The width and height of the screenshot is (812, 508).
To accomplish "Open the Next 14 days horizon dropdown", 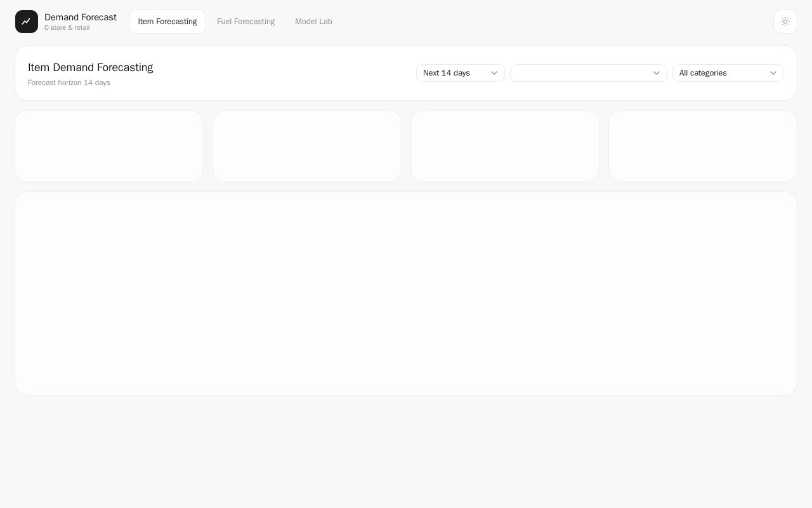I will click(x=461, y=73).
